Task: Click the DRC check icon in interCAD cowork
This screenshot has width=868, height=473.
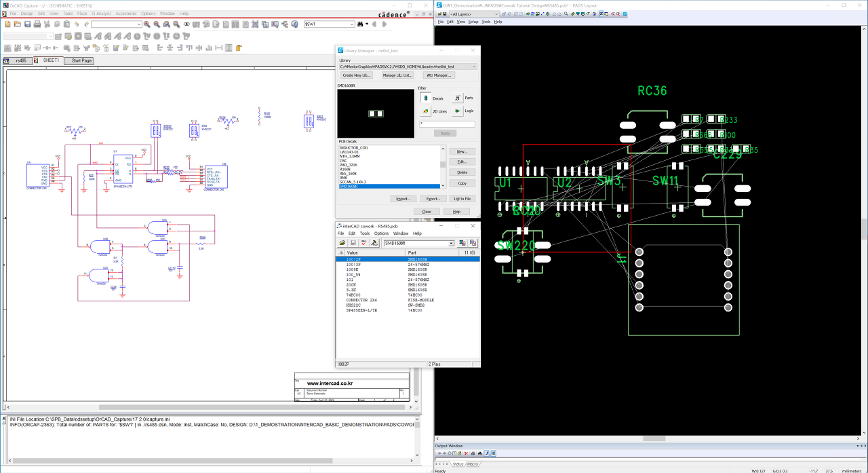Action: 364,243
